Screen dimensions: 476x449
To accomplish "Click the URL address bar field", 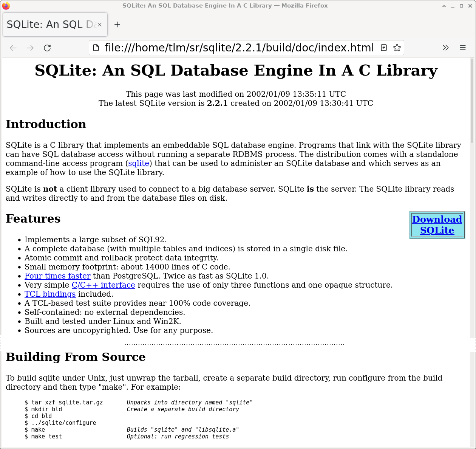I will pos(239,48).
